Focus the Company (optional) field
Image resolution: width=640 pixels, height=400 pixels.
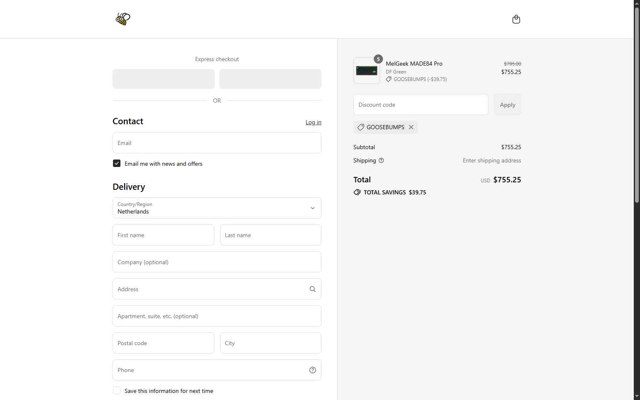[217, 262]
